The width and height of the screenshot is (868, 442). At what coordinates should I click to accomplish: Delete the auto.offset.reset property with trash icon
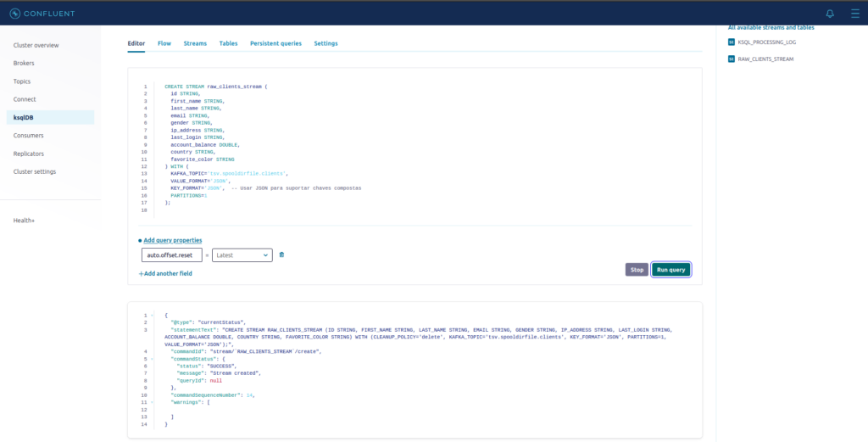[x=281, y=255]
